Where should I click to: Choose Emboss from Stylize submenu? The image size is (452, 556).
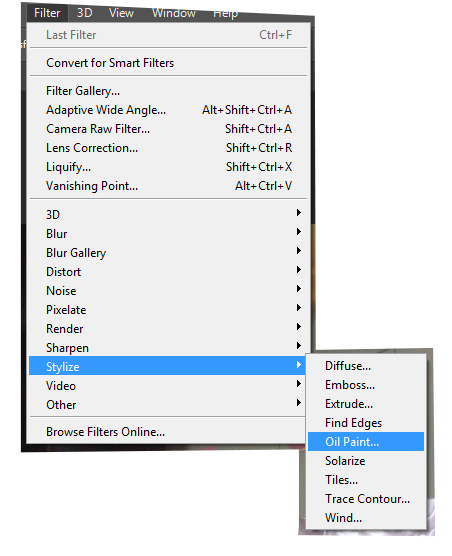pos(365,385)
